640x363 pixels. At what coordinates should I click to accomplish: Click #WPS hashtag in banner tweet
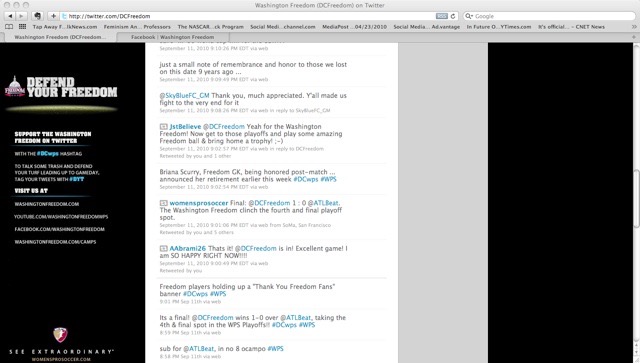218,294
